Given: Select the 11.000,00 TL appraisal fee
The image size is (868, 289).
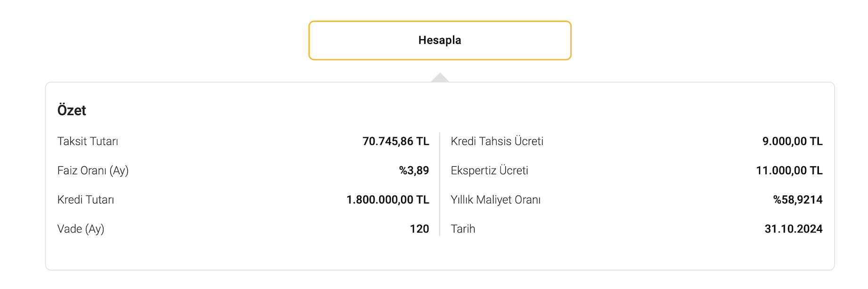Looking at the screenshot, I should click(x=789, y=170).
